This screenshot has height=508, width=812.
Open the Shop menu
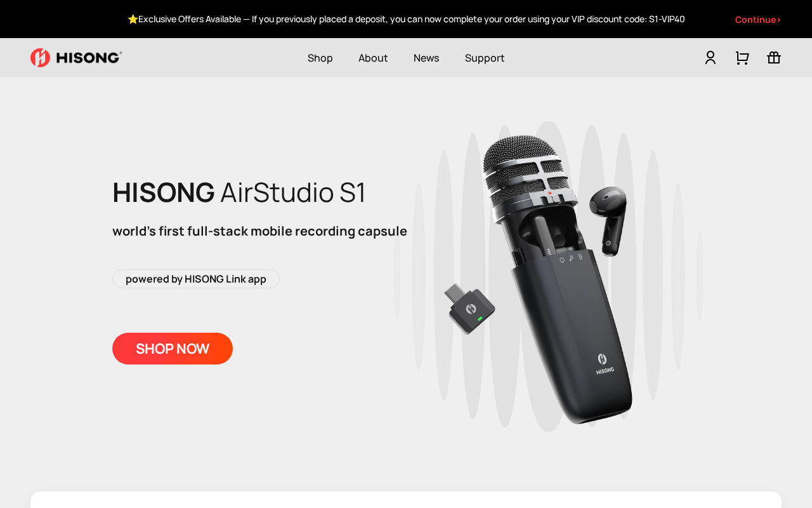[320, 58]
